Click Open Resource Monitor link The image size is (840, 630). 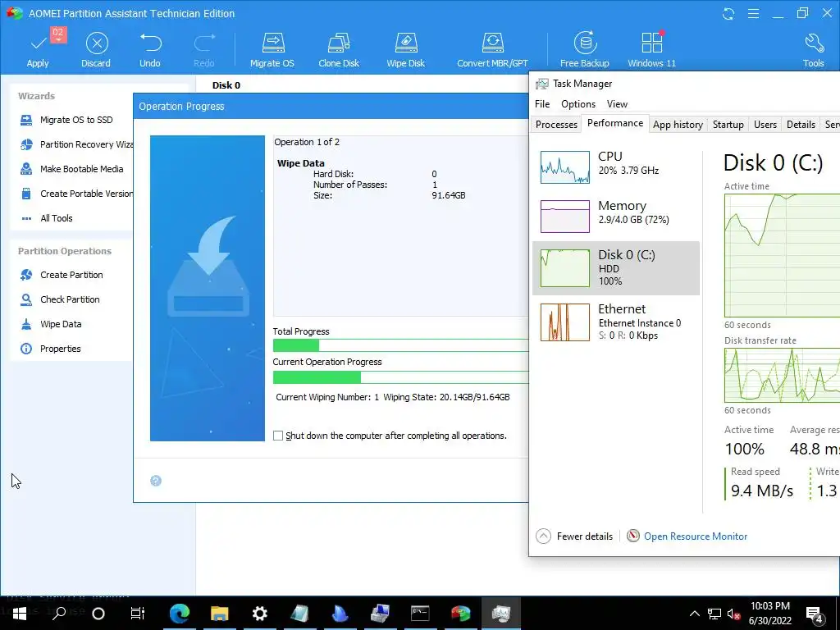(x=696, y=536)
